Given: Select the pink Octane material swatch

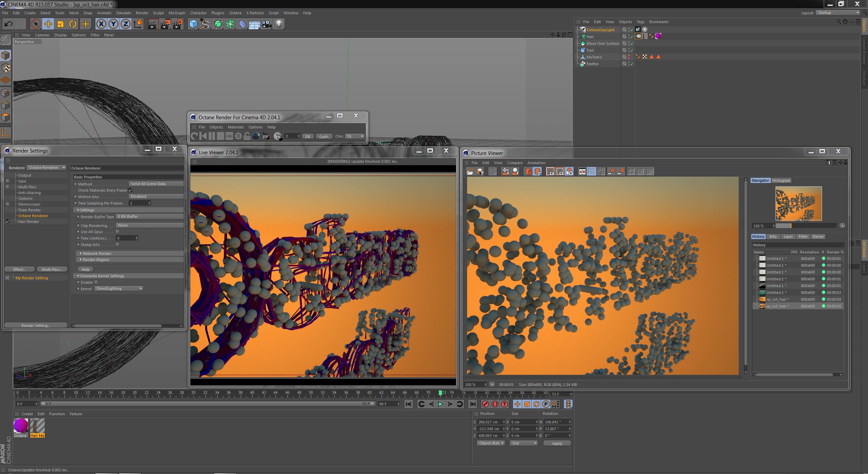Looking at the screenshot, I should (21, 425).
